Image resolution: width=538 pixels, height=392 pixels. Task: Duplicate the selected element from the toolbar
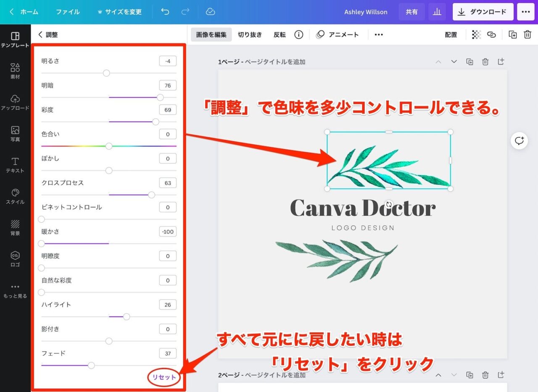coord(513,34)
